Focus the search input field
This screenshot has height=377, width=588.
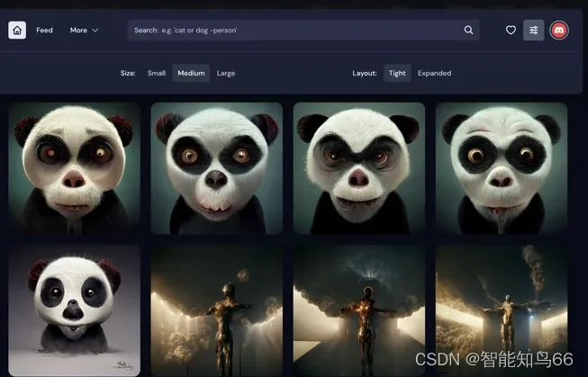tap(297, 30)
